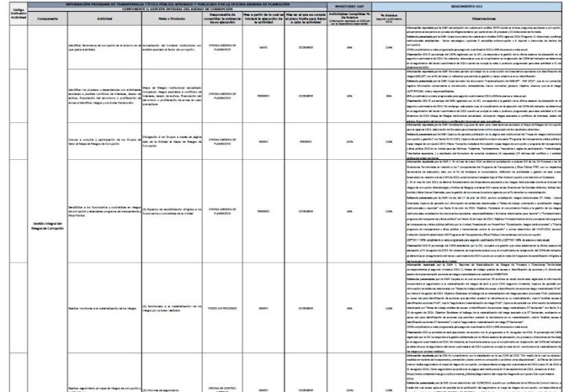Screen dimensions: 580x392
Task: Select the 'Componente' column header
Action: 48,19
